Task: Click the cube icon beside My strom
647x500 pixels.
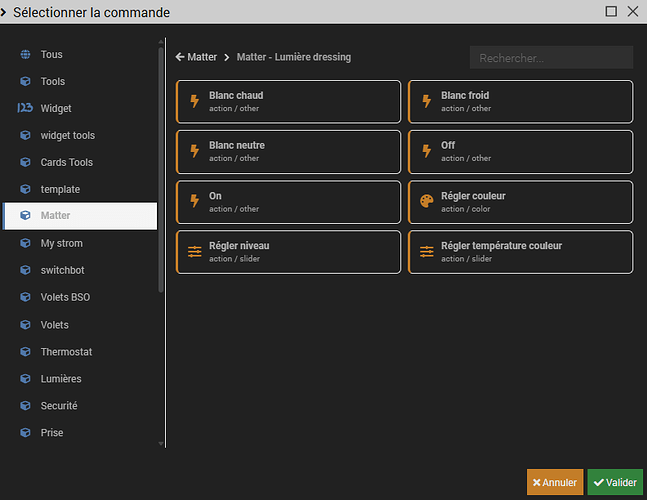Action: coord(25,243)
